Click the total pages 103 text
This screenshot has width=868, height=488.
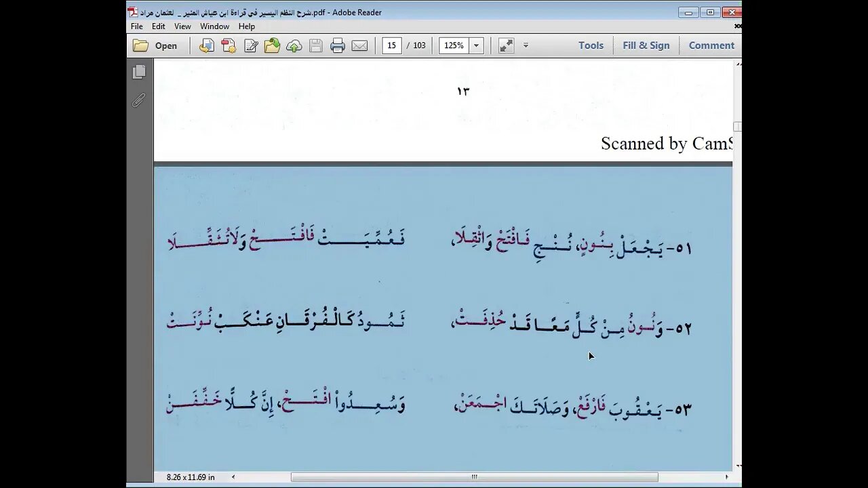(419, 45)
